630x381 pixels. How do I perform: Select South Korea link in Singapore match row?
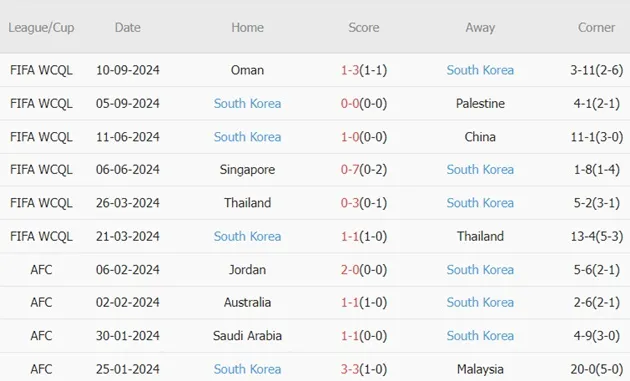[x=480, y=170]
